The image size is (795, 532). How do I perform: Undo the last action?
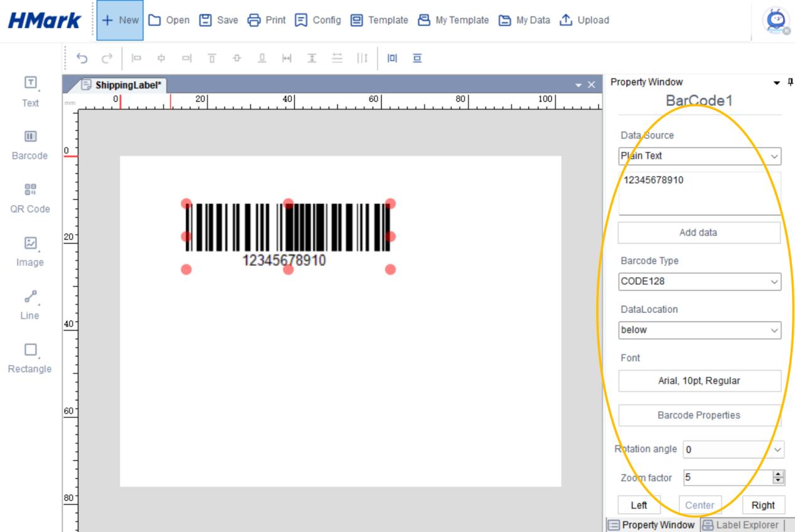[82, 58]
